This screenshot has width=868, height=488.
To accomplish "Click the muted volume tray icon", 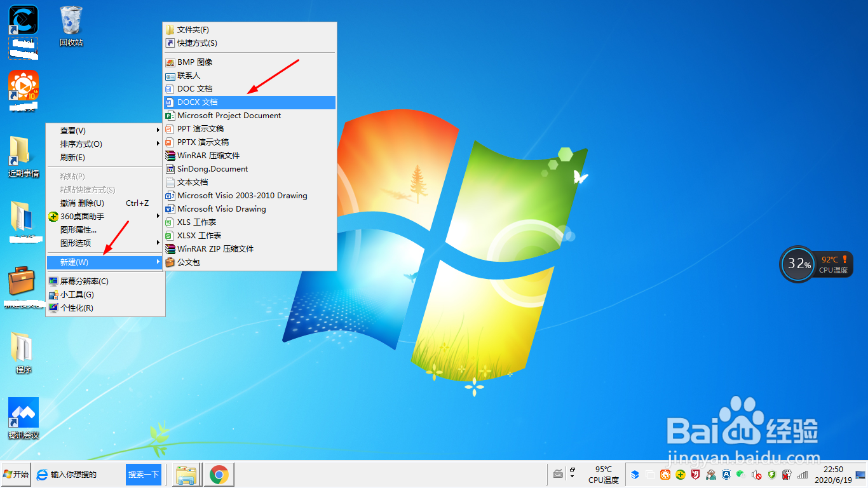I will point(756,475).
